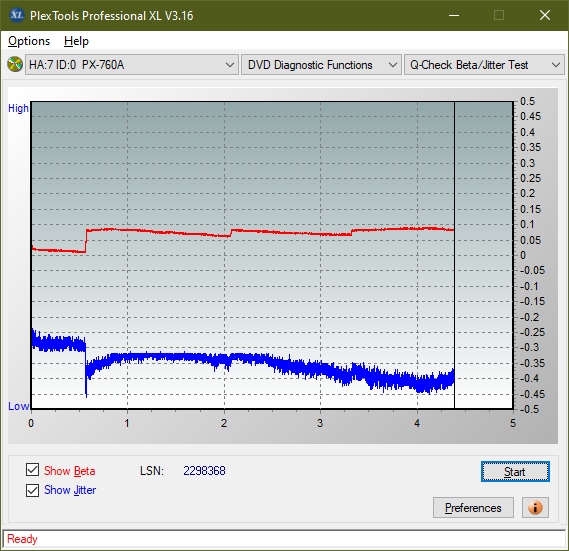Open the orange info icon button
569x551 pixels.
tap(535, 507)
